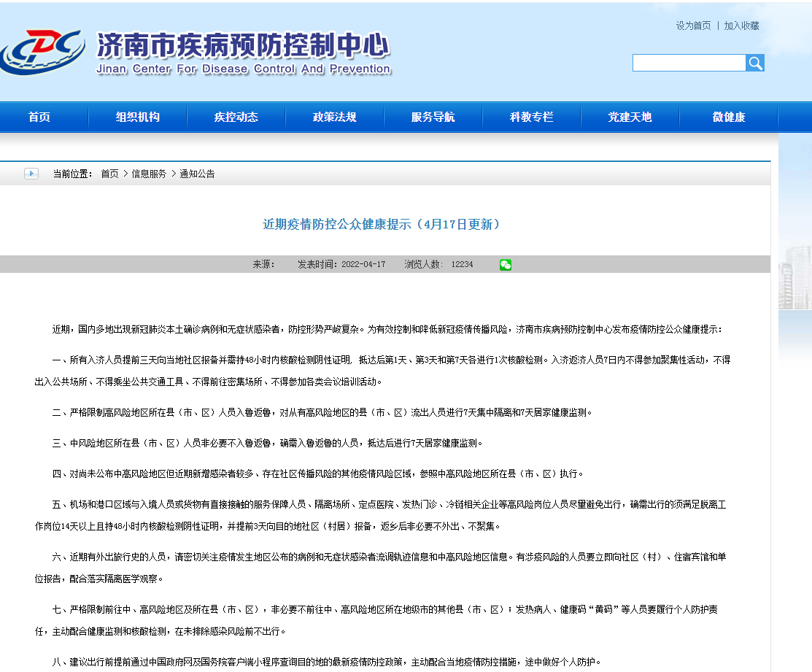The height and width of the screenshot is (672, 812).
Task: Click paragraph 八、建议出行前提前通过中国政府网
Action: (x=326, y=663)
